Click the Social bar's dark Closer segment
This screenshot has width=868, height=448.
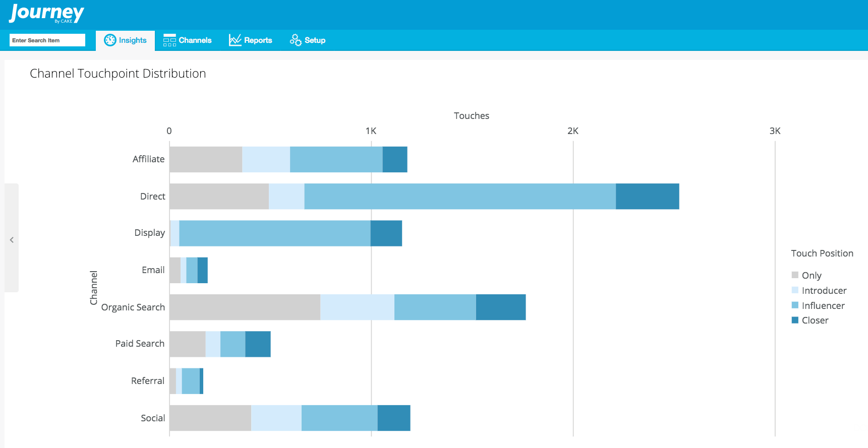pyautogui.click(x=394, y=418)
